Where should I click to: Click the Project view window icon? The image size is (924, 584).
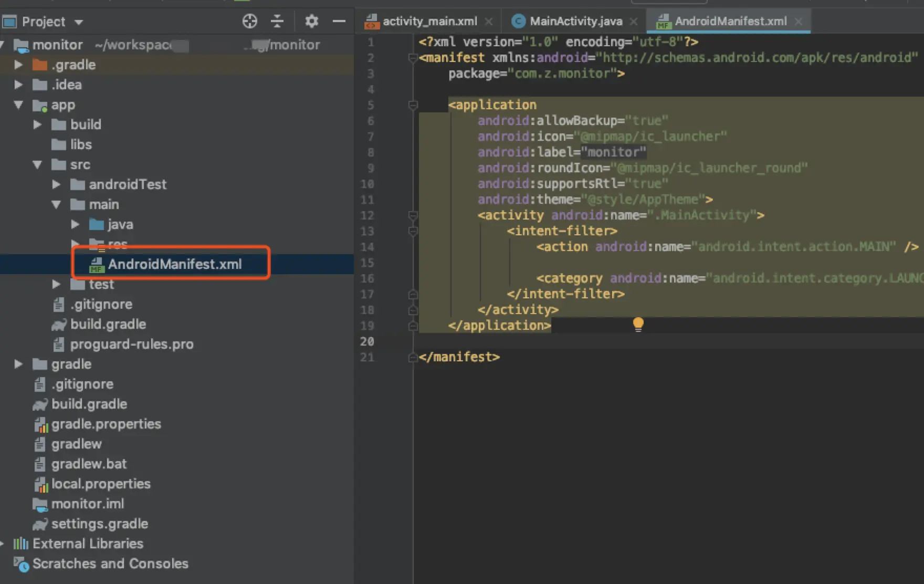point(9,22)
